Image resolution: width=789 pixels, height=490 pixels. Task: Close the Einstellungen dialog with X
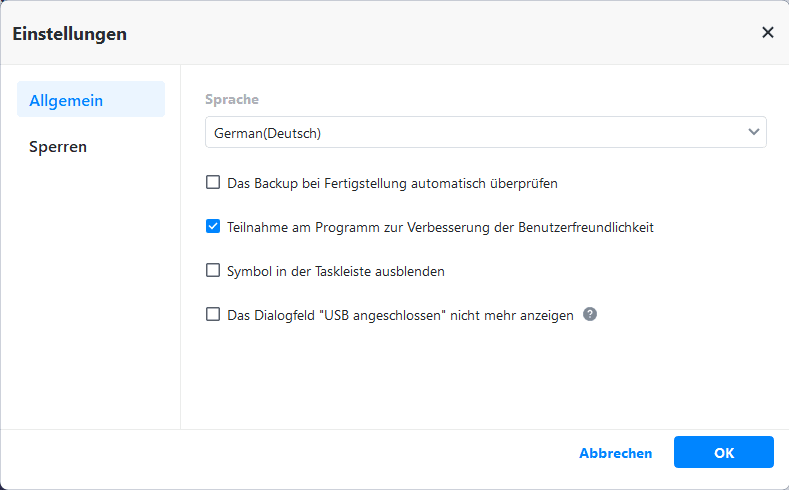767,32
